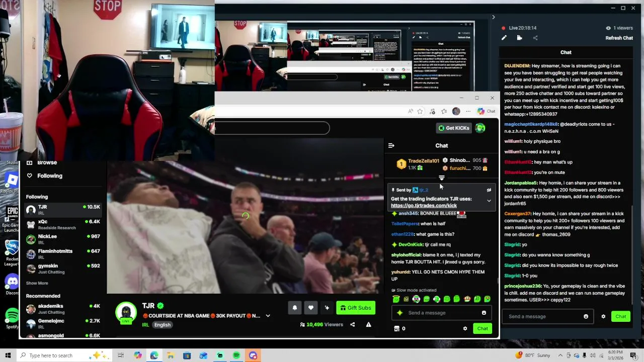Open Microsoft Edge from taskbar

(x=154, y=355)
